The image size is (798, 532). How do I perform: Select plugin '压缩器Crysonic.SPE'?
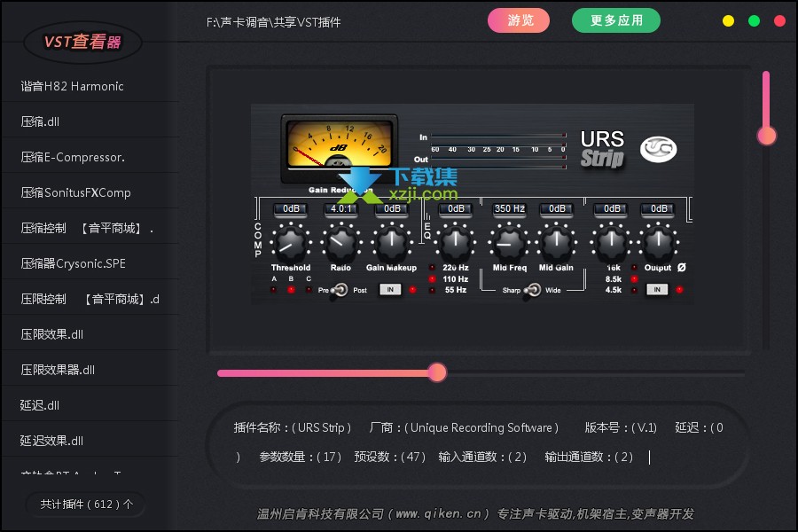[x=90, y=263]
